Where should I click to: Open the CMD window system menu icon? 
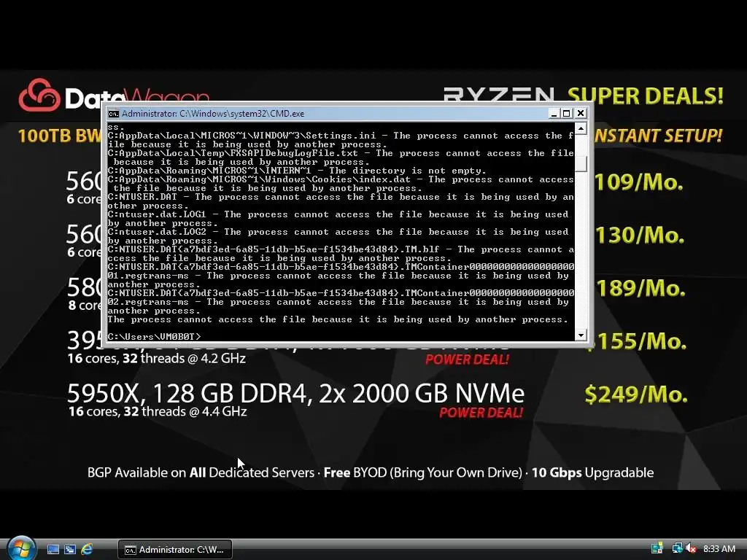[113, 113]
